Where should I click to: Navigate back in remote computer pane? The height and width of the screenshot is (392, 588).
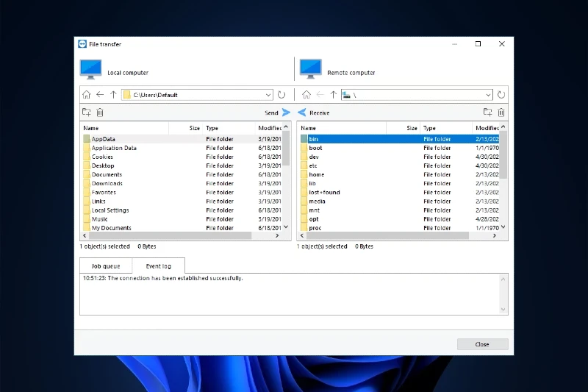pyautogui.click(x=320, y=95)
